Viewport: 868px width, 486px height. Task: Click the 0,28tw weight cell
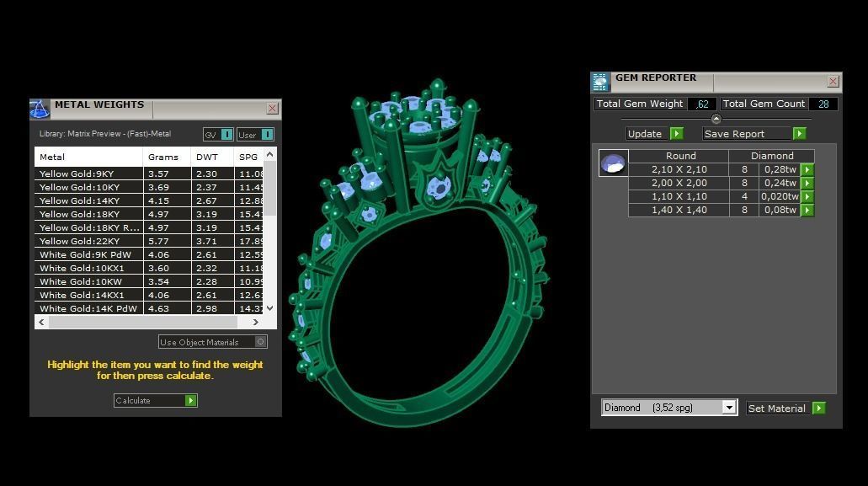(780, 169)
